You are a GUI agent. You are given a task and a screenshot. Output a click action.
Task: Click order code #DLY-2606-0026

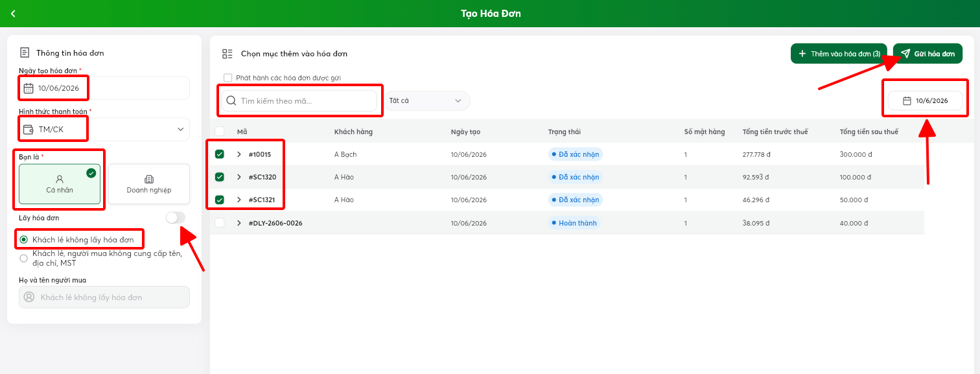tap(275, 223)
